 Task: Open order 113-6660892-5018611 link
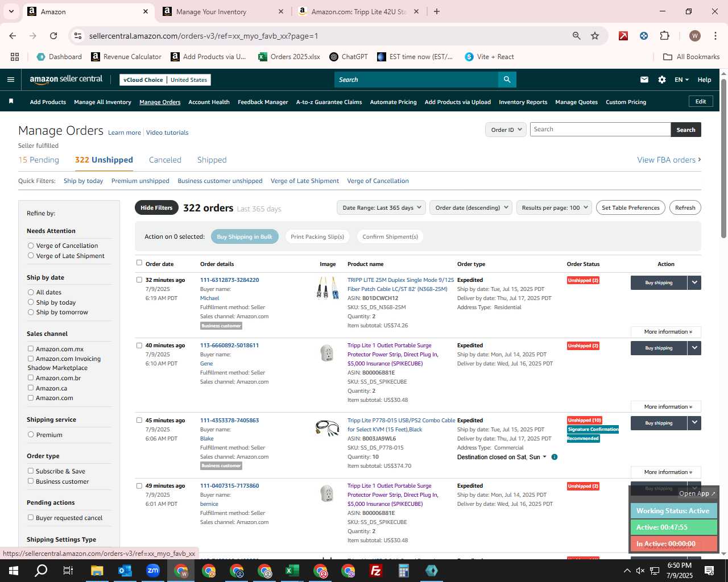229,345
